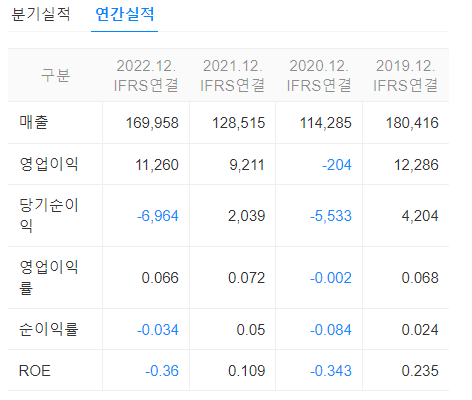Select the 순이익률 row label
The width and height of the screenshot is (472, 400).
coord(49,329)
